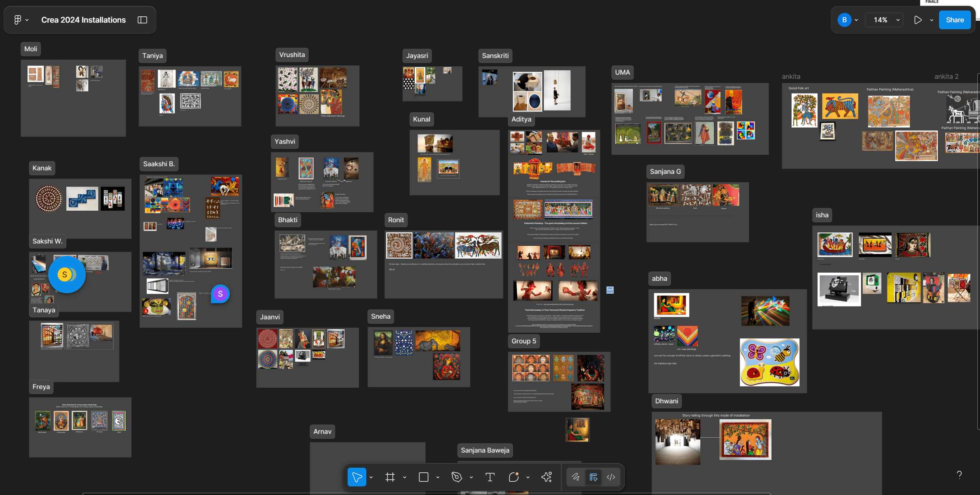Expand the 14% zoom dropdown
The image size is (980, 495).
898,20
